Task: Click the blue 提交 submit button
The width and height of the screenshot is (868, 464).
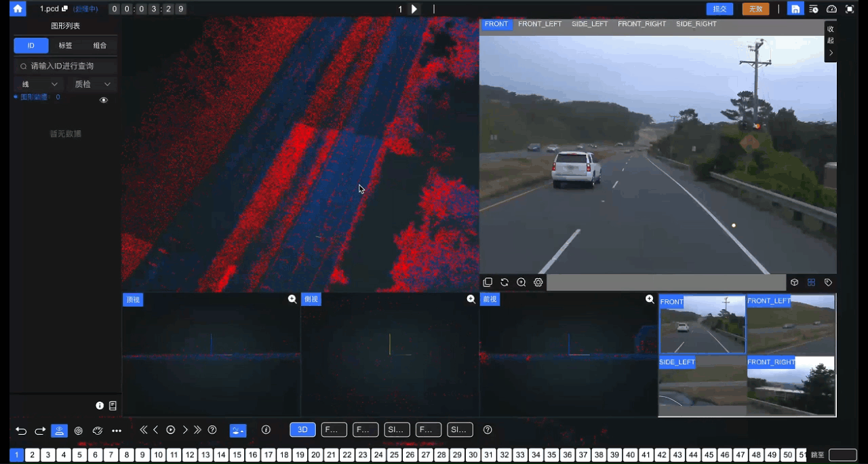Action: pyautogui.click(x=719, y=9)
